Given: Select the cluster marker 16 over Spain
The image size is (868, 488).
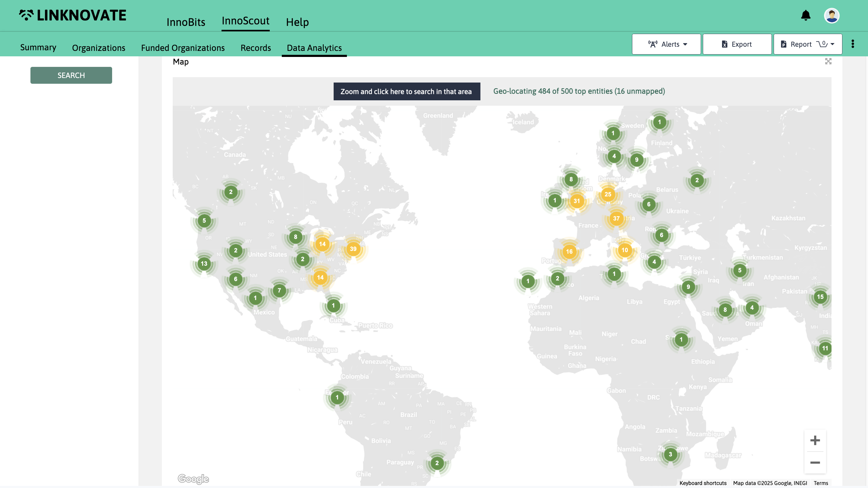Looking at the screenshot, I should pyautogui.click(x=569, y=252).
